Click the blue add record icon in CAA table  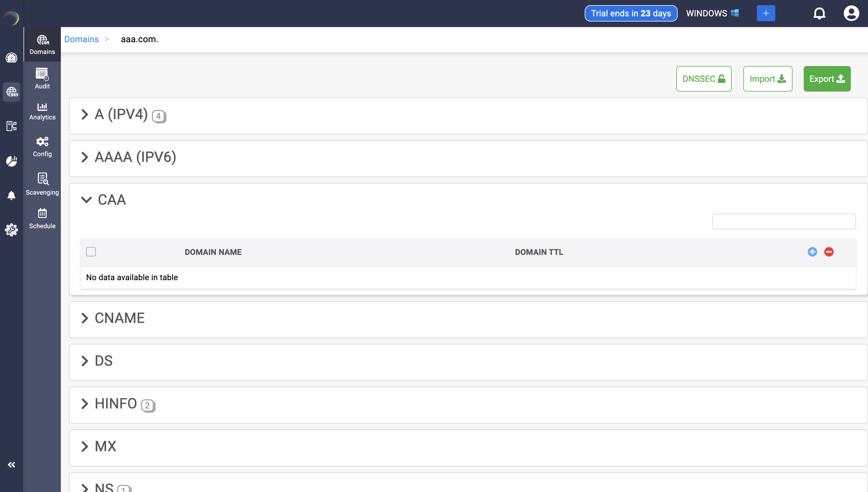coord(812,252)
